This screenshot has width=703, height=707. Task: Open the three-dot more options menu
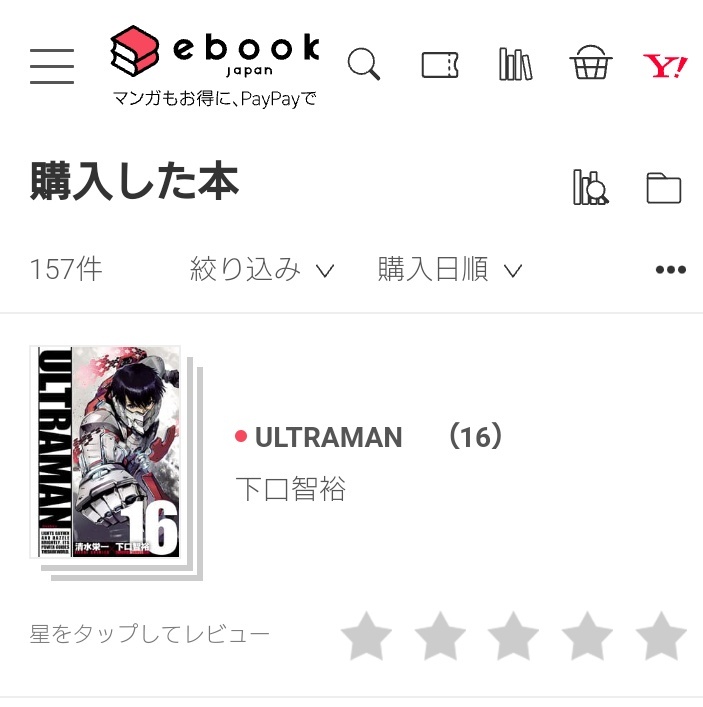tap(671, 270)
